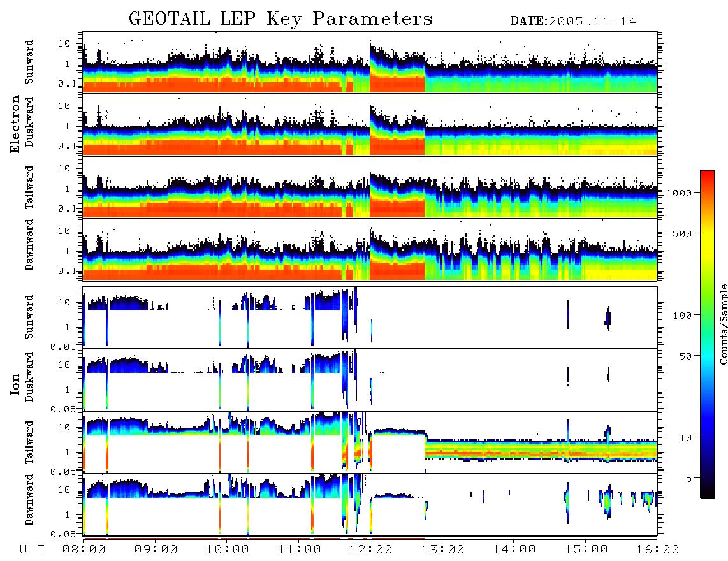
Task: Click the red band in Ion Tailward panel
Action: point(541,451)
